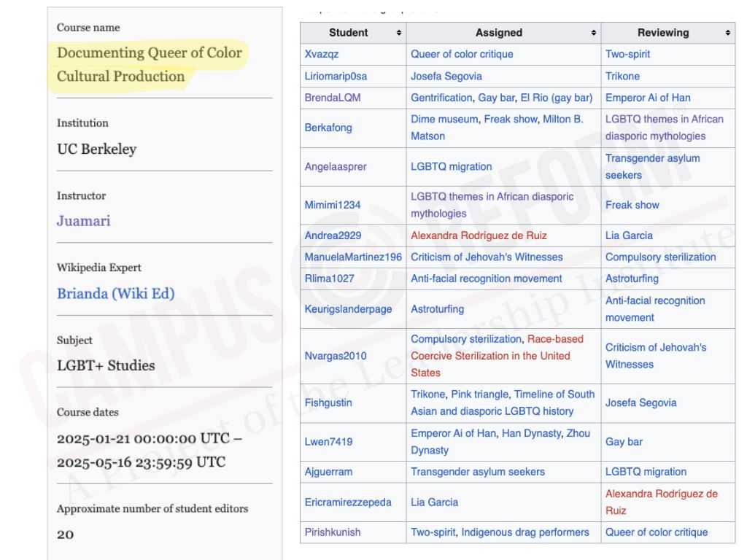747x560 pixels.
Task: Sort table by Assigned column arrows
Action: [594, 33]
